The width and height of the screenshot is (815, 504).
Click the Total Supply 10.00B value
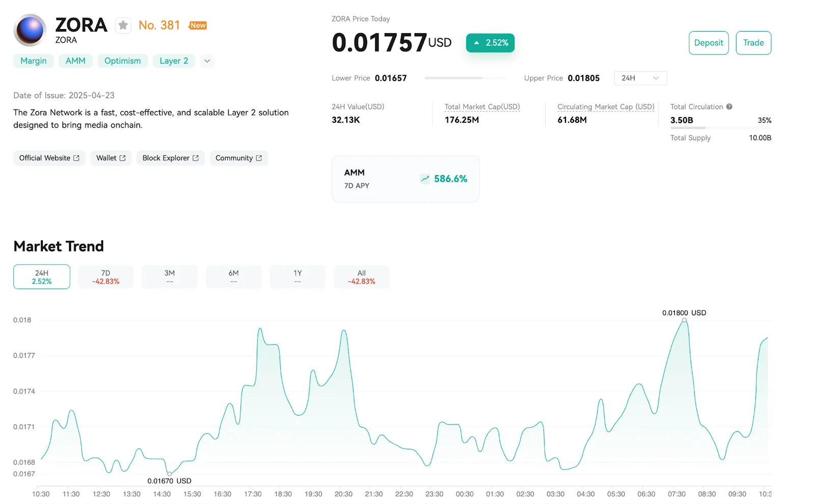[760, 138]
